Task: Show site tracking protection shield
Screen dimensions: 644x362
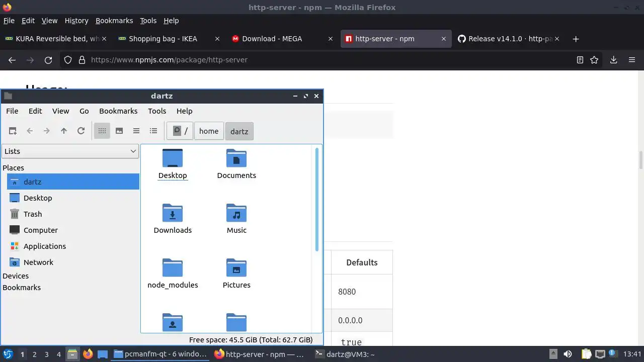Action: [68, 60]
